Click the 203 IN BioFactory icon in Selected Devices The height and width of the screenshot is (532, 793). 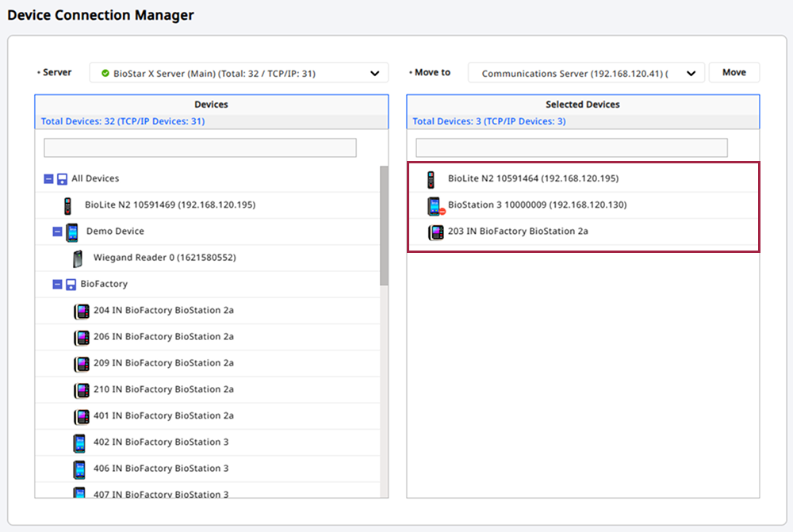pyautogui.click(x=435, y=232)
